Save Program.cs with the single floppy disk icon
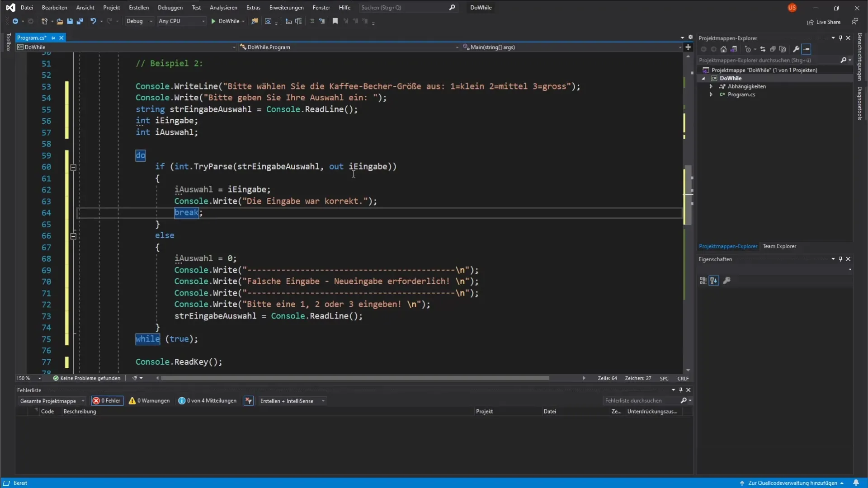The height and width of the screenshot is (488, 868). [70, 21]
